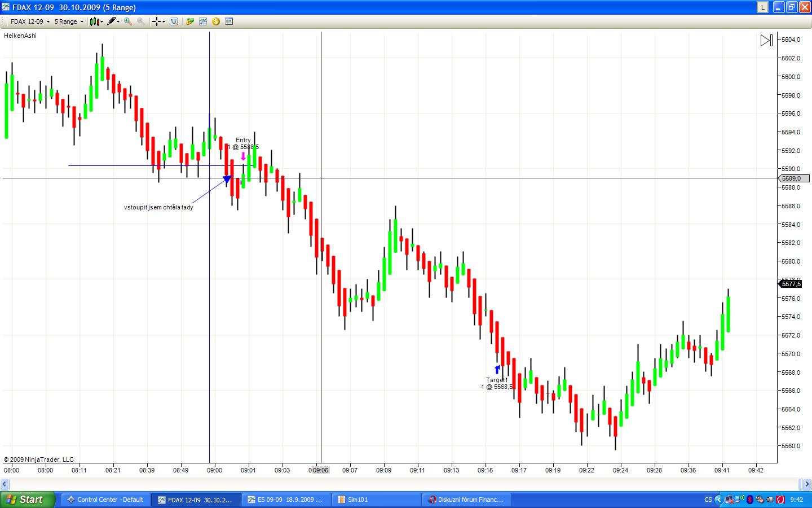Change chart style via candlestick icon

point(94,21)
